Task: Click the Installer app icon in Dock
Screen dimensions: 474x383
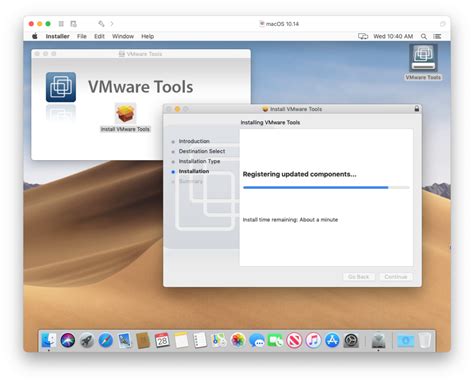Action: (378, 340)
